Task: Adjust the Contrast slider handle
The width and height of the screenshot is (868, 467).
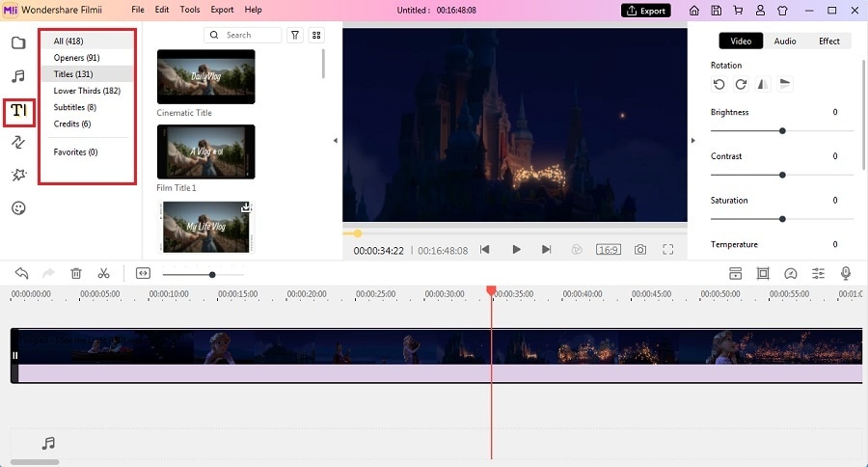Action: [782, 175]
